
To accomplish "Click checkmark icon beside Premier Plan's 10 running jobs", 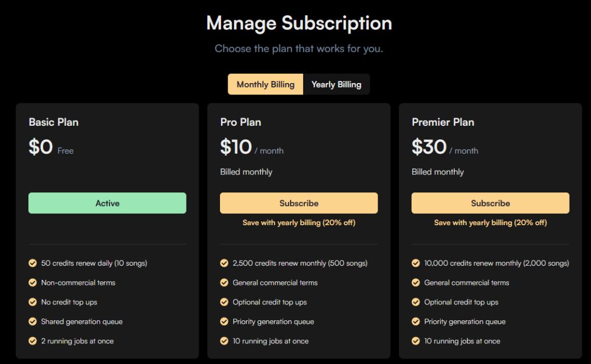I will 416,341.
